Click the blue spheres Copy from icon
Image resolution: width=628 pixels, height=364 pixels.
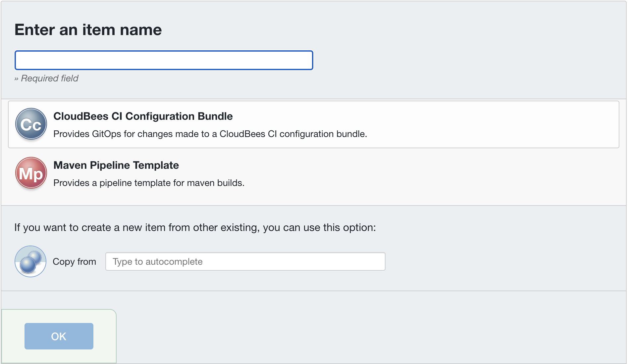click(30, 261)
